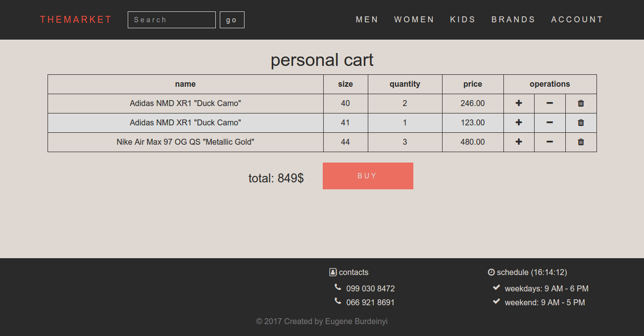Open the WOMEN category
Screen dimensions: 644x336
tap(414, 20)
